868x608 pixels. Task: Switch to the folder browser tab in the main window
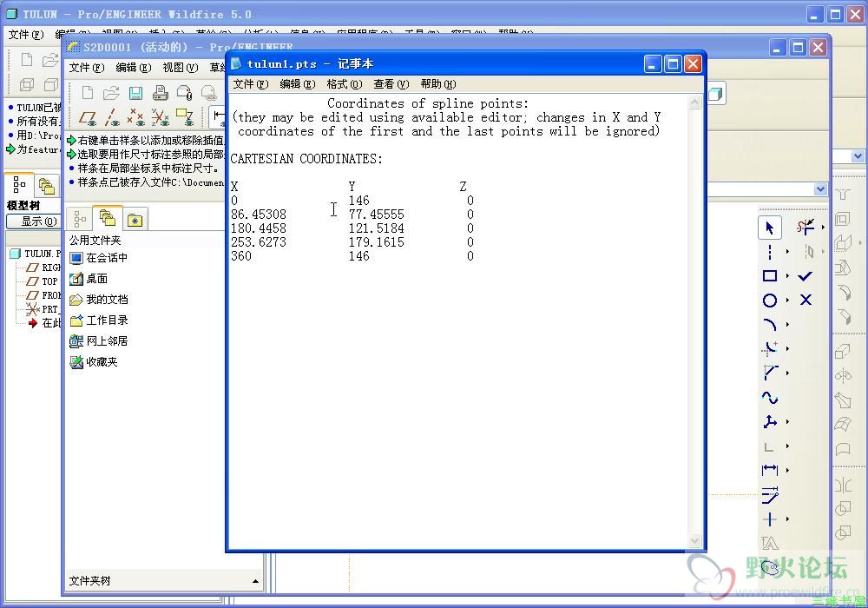pyautogui.click(x=47, y=186)
